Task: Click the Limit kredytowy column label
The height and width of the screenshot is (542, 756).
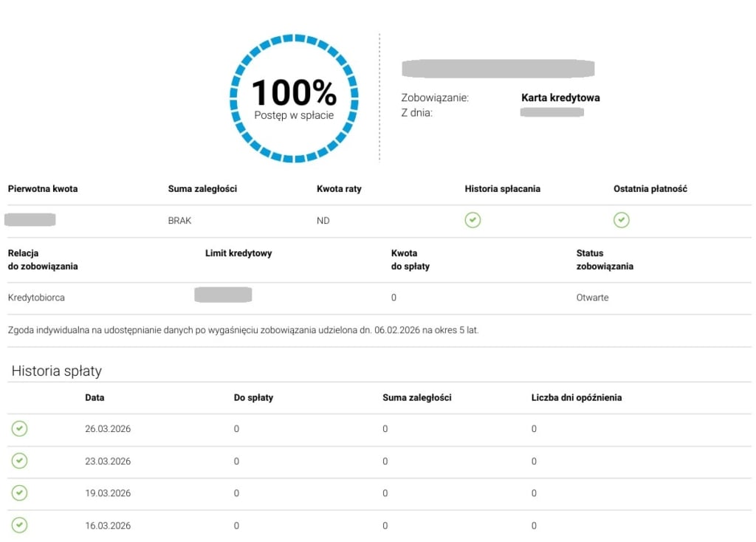Action: pos(239,253)
